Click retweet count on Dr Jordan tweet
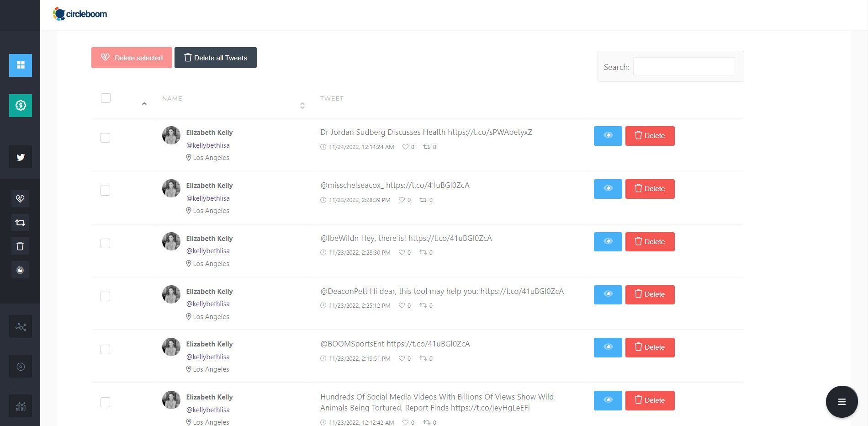 (x=430, y=147)
